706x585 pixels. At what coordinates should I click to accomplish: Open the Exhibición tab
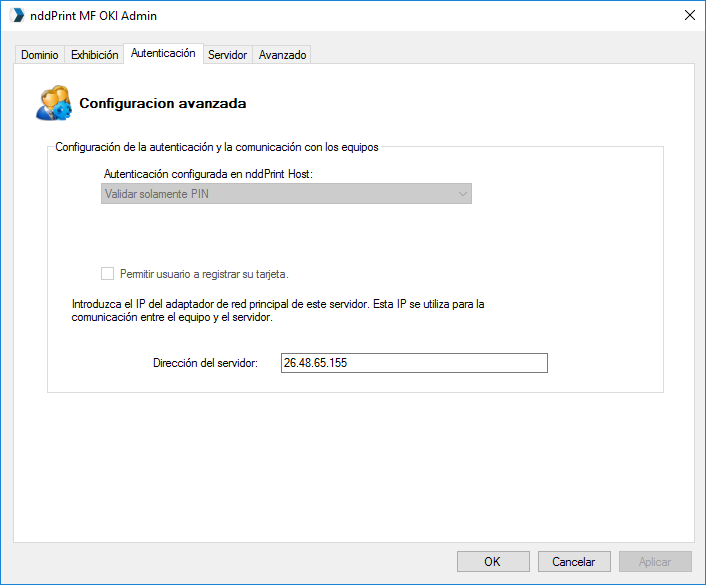(95, 55)
